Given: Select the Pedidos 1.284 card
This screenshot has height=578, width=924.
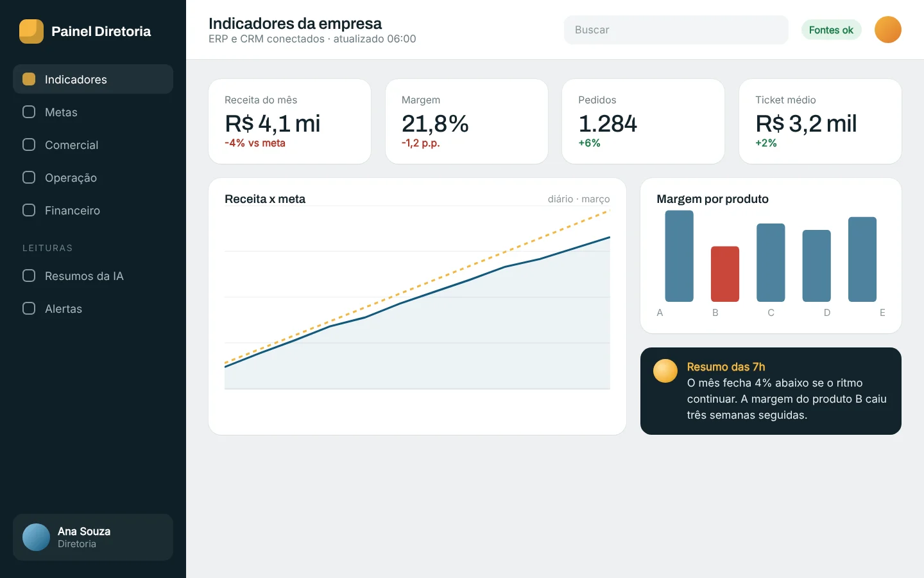Looking at the screenshot, I should pyautogui.click(x=644, y=121).
